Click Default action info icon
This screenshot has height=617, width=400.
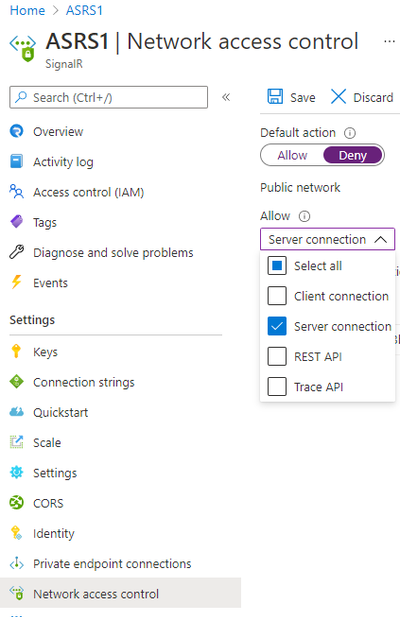click(x=350, y=133)
